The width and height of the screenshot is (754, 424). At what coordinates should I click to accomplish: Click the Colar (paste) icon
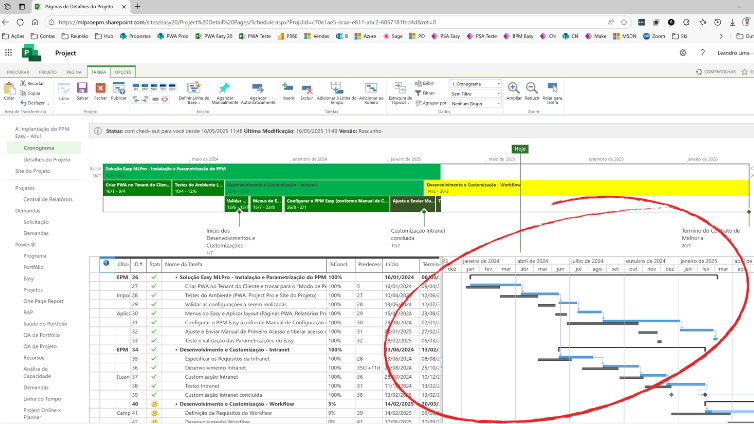(x=9, y=89)
